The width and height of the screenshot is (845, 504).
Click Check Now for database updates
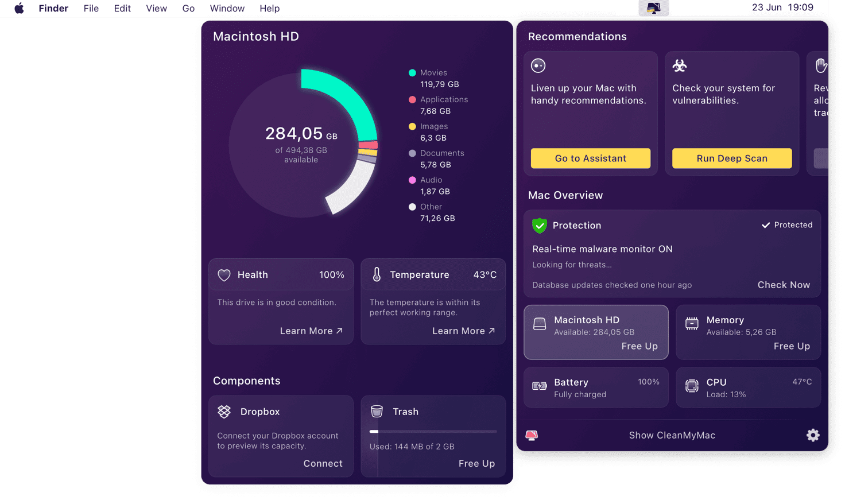[x=784, y=285]
